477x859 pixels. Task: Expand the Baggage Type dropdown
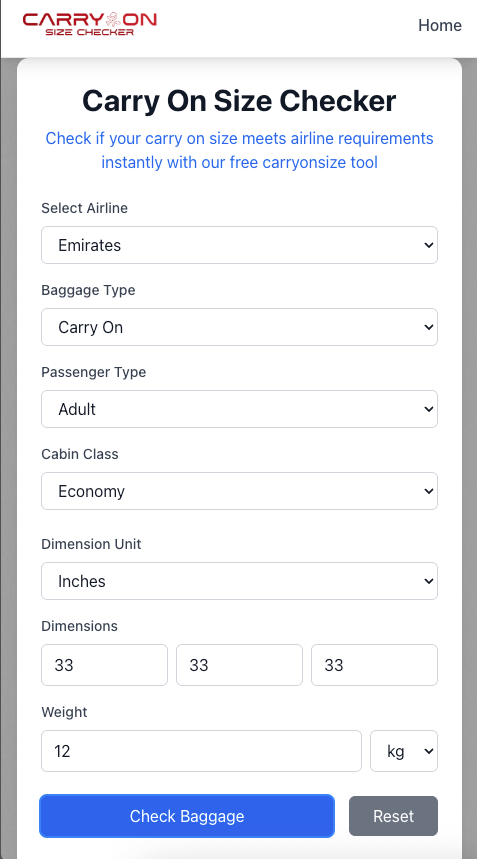coord(239,327)
